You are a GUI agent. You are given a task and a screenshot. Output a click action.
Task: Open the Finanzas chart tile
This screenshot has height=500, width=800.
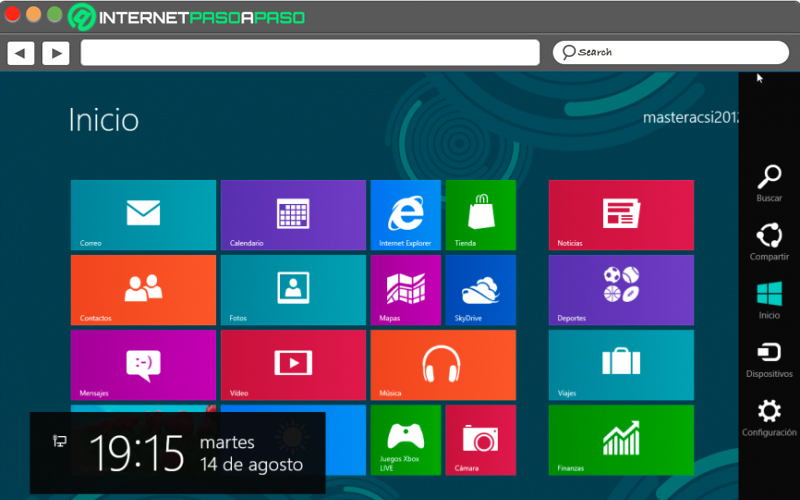point(621,440)
